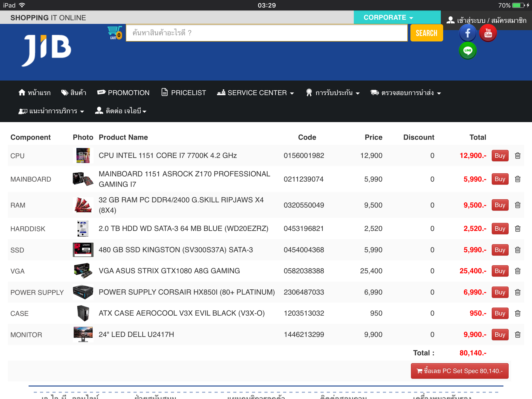Open the LINE contact icon

click(468, 51)
